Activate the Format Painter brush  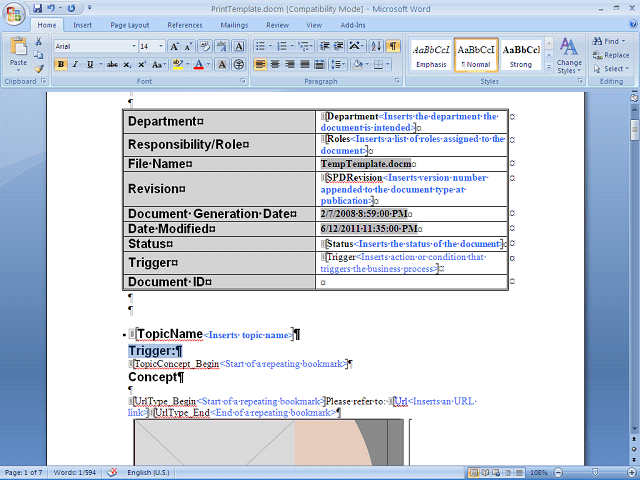click(39, 69)
